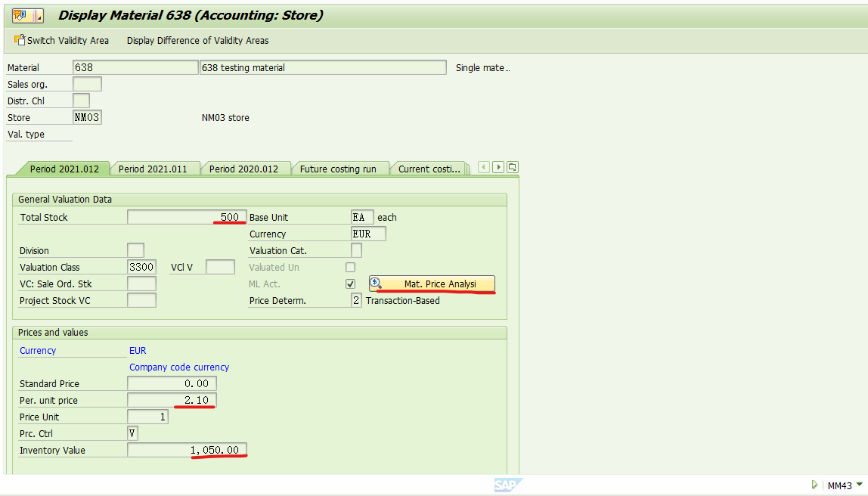The width and height of the screenshot is (868, 496).
Task: Click the SAP logo at the bottom
Action: (508, 485)
